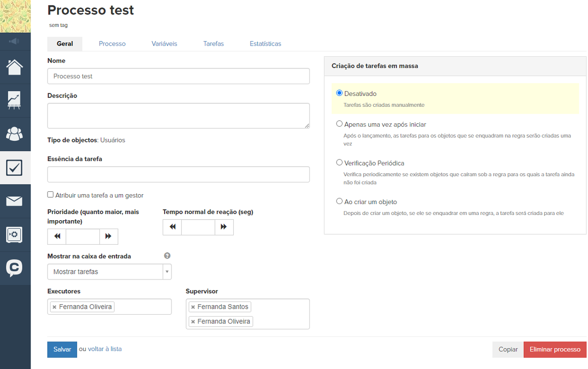
Task: Follow the voltar à lista link
Action: (105, 349)
